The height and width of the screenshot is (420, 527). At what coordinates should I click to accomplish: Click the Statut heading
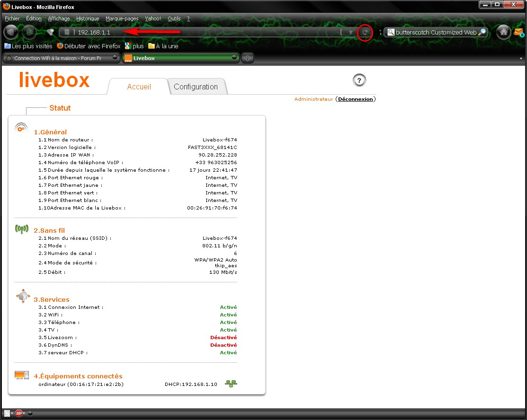click(60, 108)
